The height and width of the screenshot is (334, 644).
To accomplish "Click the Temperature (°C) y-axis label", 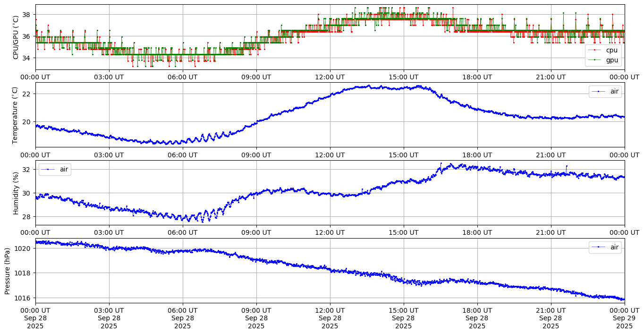I will coord(16,115).
